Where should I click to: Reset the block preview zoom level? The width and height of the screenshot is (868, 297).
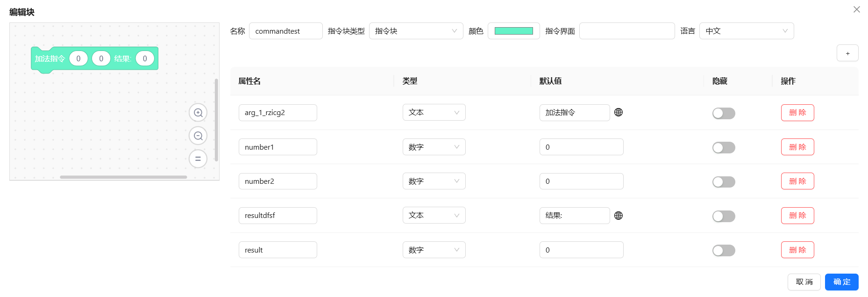[198, 159]
